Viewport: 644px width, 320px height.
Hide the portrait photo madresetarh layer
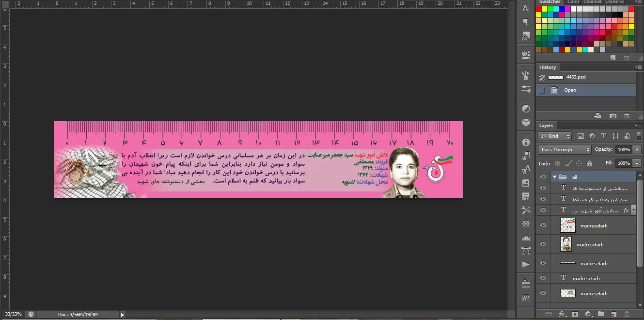pos(543,244)
